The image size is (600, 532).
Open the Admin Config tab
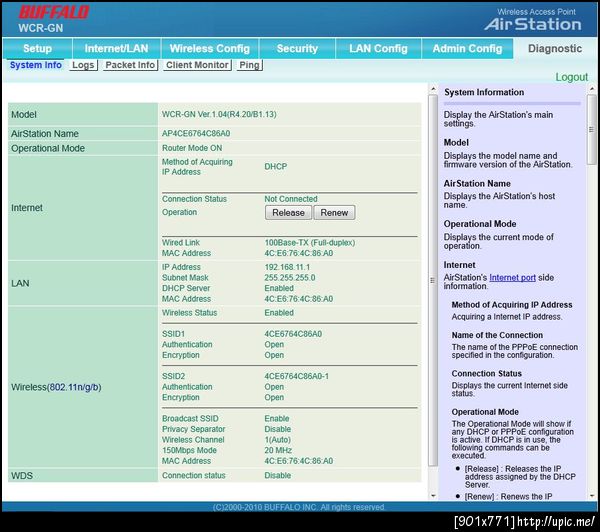click(x=467, y=49)
